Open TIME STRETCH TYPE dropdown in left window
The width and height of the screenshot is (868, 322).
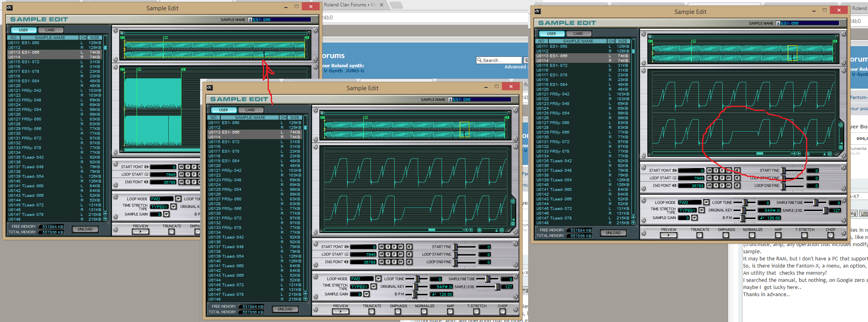[174, 207]
